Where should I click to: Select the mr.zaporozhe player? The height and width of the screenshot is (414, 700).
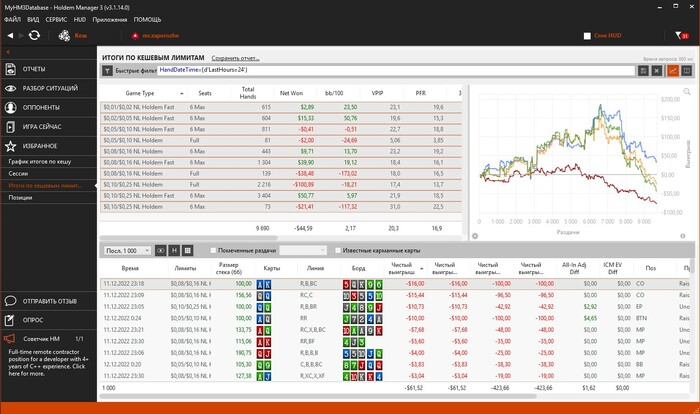pyautogui.click(x=155, y=35)
